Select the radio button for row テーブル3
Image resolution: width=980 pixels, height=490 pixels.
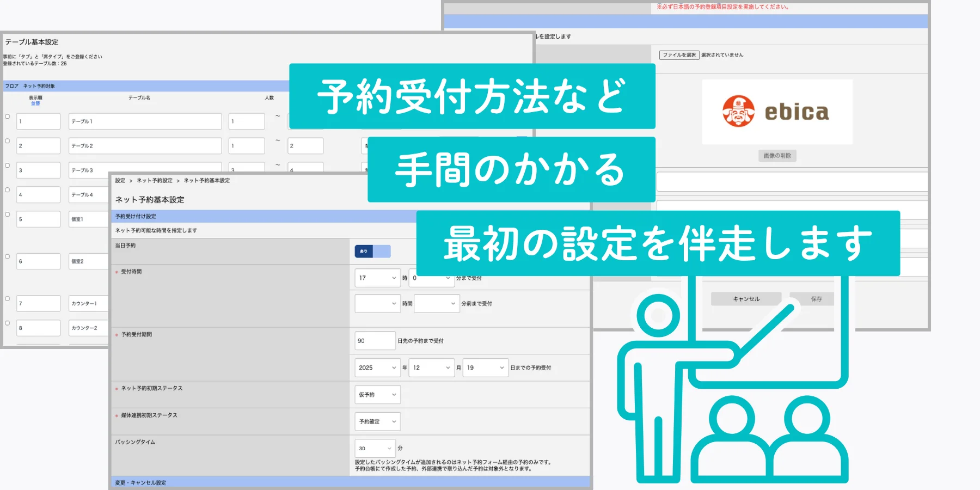8,166
